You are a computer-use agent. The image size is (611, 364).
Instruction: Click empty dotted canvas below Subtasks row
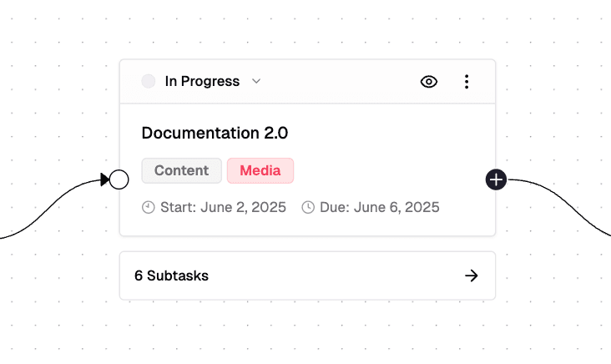pyautogui.click(x=307, y=334)
